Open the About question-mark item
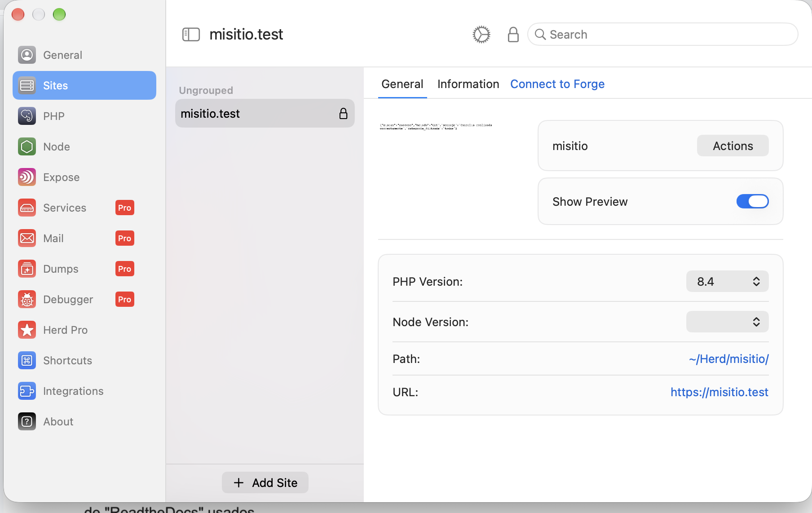This screenshot has height=513, width=812. 84,421
